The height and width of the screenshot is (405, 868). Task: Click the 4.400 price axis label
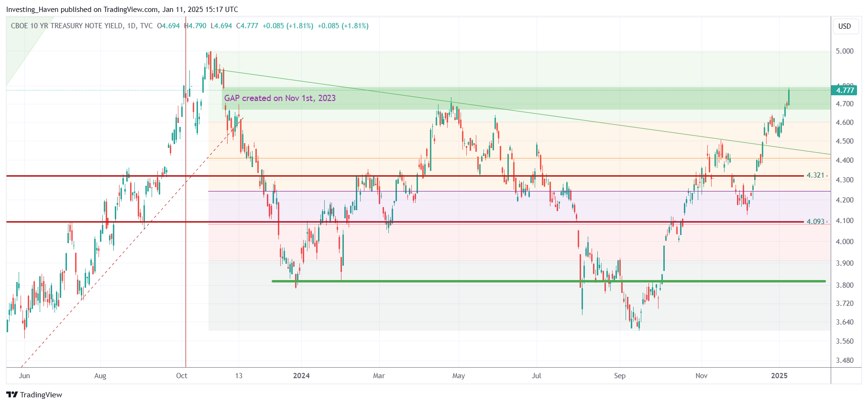tap(845, 160)
